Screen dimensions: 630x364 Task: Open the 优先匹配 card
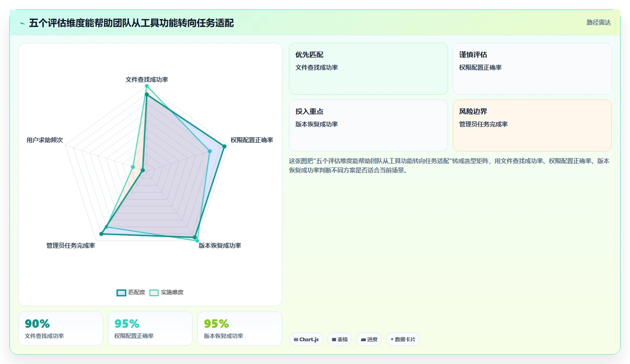click(x=368, y=69)
